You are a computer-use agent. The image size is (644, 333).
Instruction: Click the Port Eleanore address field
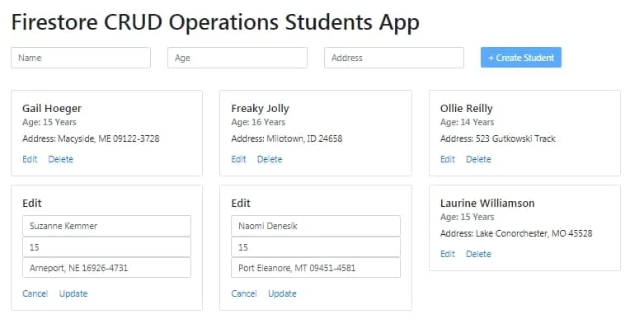[316, 268]
